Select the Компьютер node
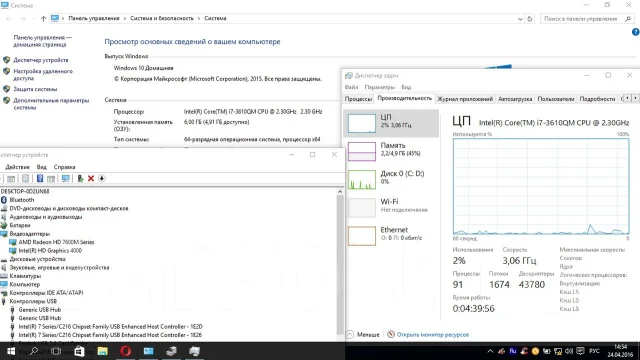The image size is (640, 360). tap(25, 284)
